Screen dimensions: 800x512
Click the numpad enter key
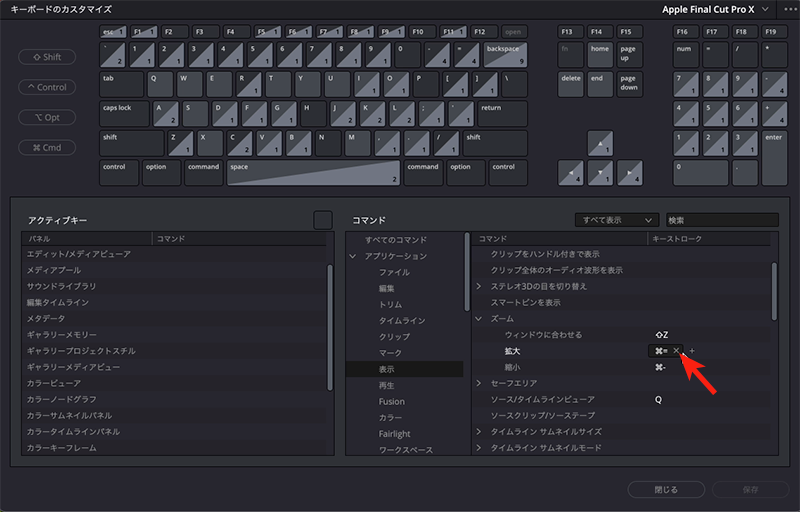coord(774,158)
